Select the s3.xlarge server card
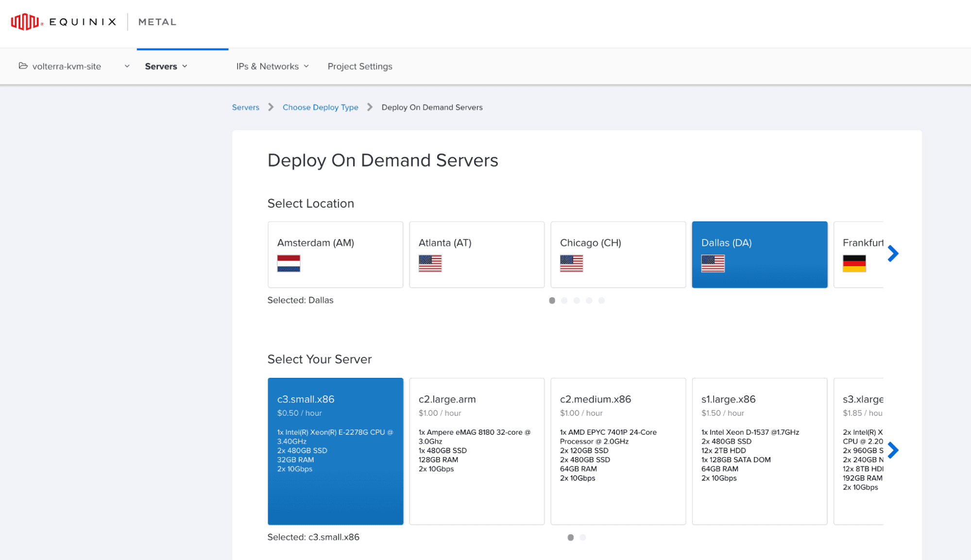This screenshot has height=560, width=971. [858, 451]
